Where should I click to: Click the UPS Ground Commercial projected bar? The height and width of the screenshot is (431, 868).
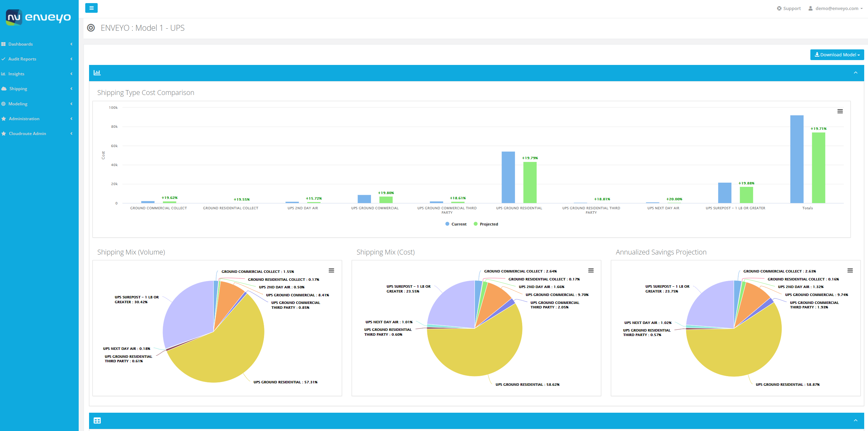point(386,200)
